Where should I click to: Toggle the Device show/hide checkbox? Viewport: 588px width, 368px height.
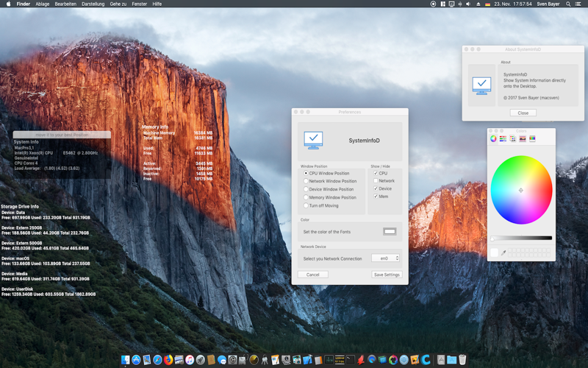(x=376, y=188)
